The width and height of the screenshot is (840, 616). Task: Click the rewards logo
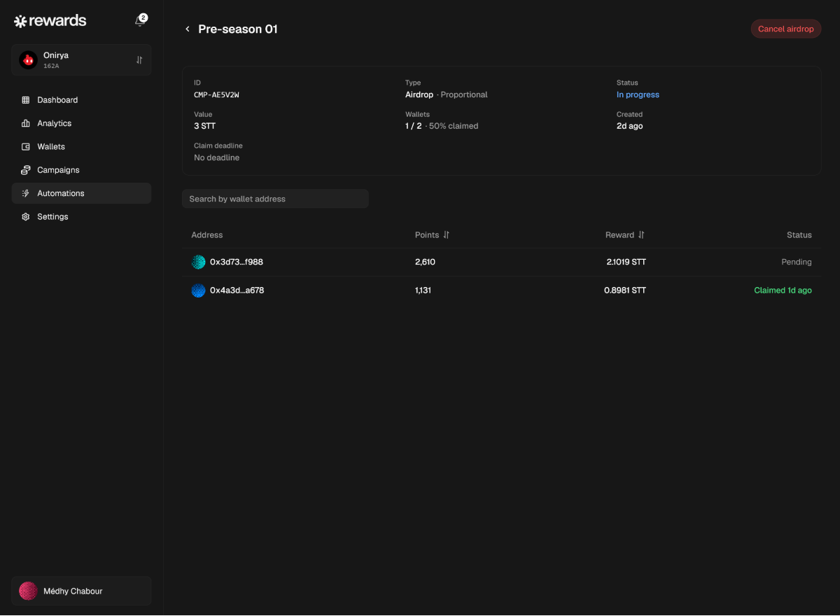[x=50, y=21]
